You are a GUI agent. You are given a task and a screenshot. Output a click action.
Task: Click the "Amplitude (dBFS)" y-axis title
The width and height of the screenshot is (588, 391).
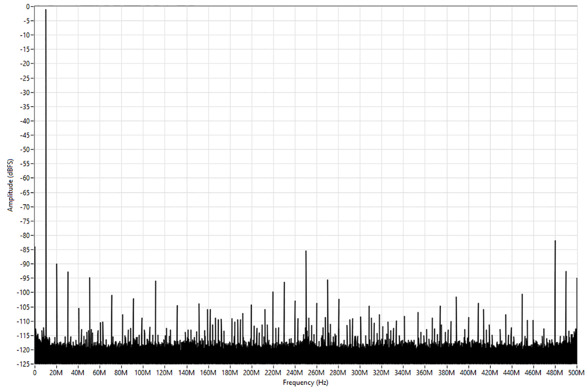click(10, 185)
